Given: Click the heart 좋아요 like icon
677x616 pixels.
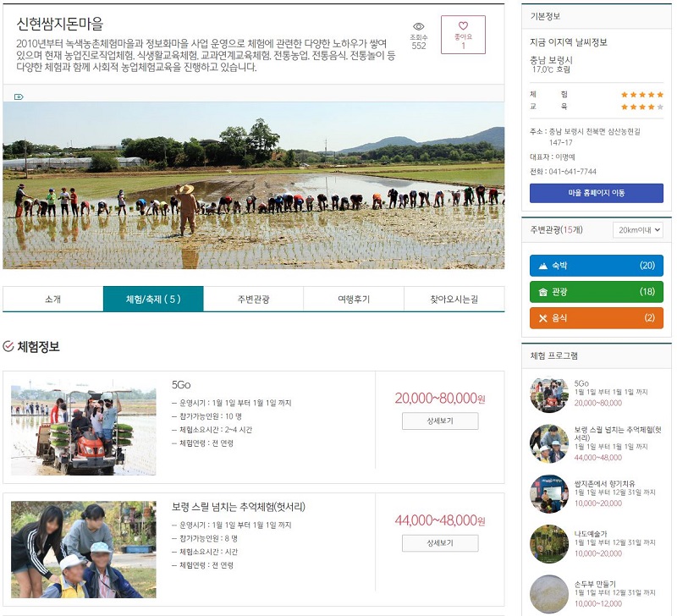Looking at the screenshot, I should (463, 25).
